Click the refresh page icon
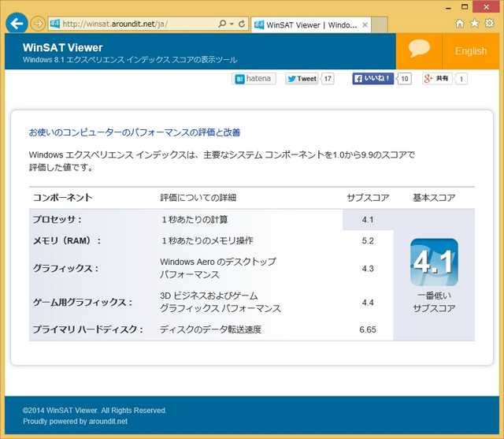 [242, 24]
